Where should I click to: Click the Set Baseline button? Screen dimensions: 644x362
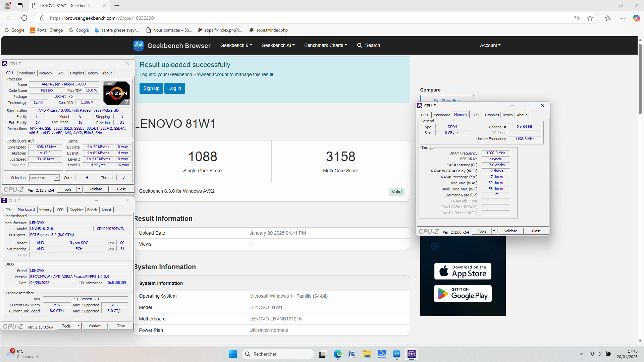447,99
